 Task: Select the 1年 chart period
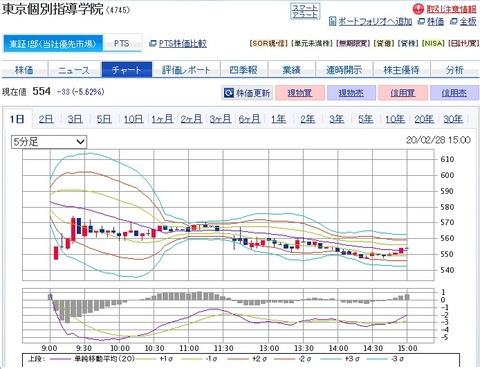pos(278,119)
